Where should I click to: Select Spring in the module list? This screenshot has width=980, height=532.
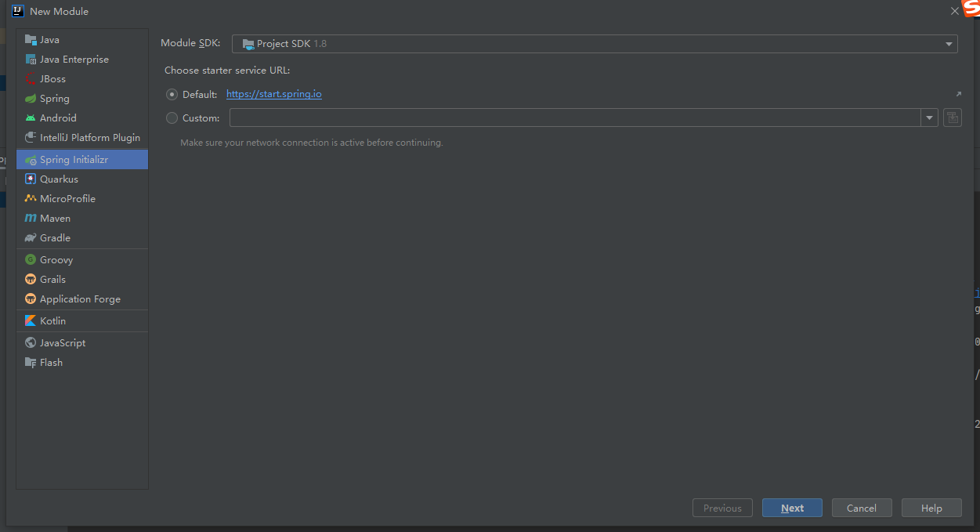[82, 99]
